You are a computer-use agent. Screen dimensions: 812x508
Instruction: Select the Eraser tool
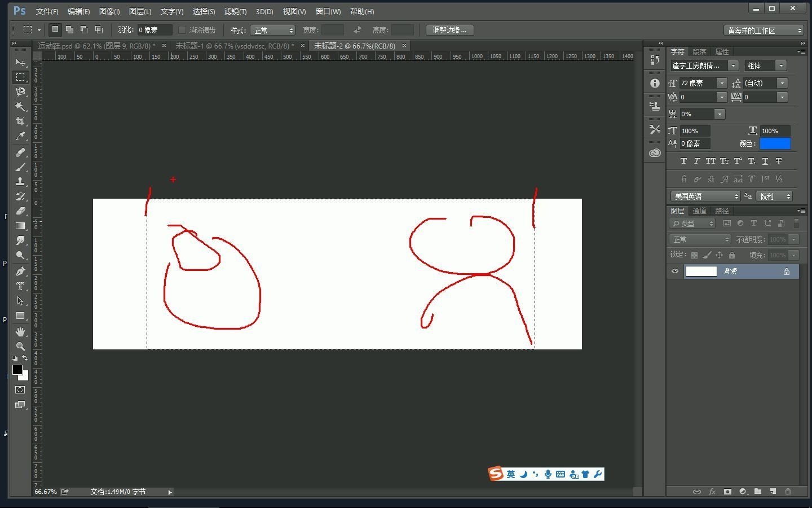coord(20,211)
